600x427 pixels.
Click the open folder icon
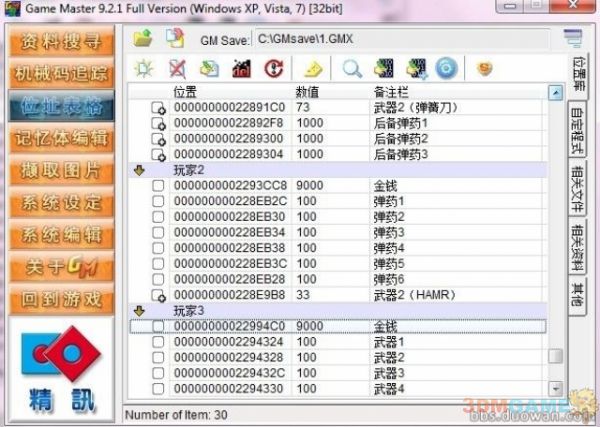(x=143, y=39)
